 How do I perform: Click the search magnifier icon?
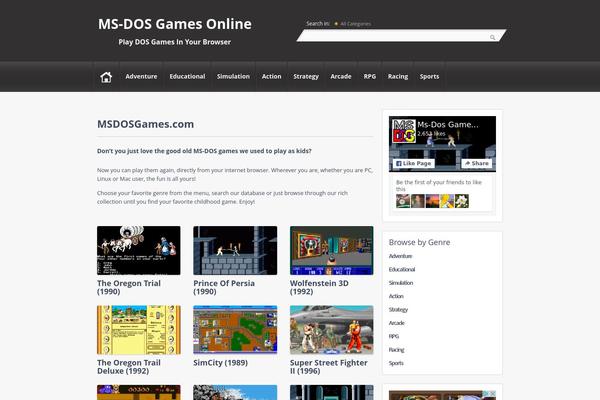492,37
